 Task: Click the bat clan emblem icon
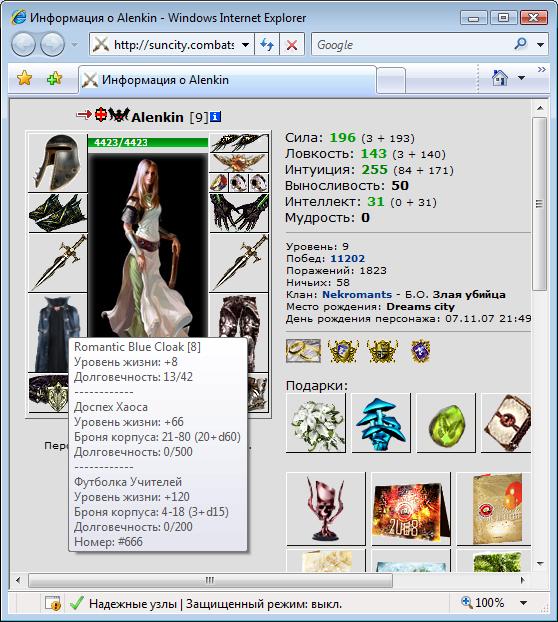click(x=119, y=115)
